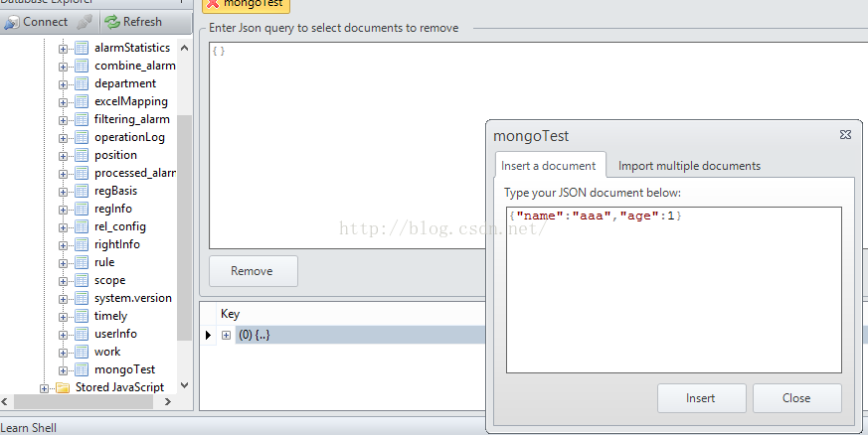The height and width of the screenshot is (435, 868).
Task: Expand the Stored JavaScript folder node
Action: click(x=45, y=388)
